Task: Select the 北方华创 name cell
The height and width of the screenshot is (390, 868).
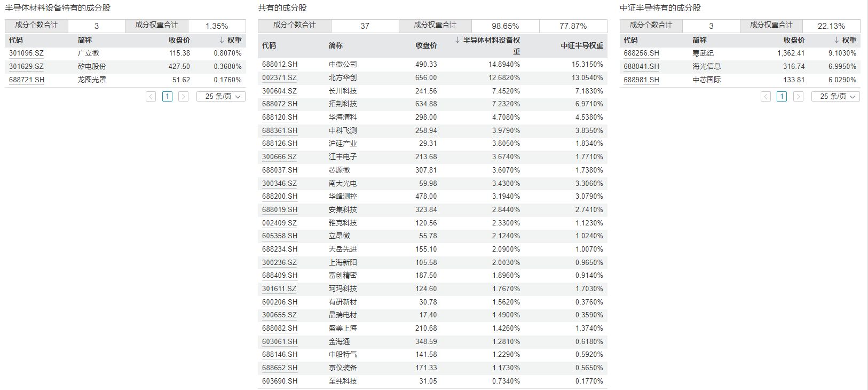Action: click(x=343, y=77)
